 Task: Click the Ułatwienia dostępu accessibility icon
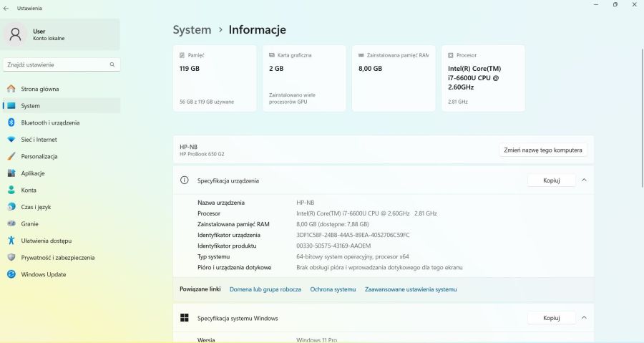[11, 241]
